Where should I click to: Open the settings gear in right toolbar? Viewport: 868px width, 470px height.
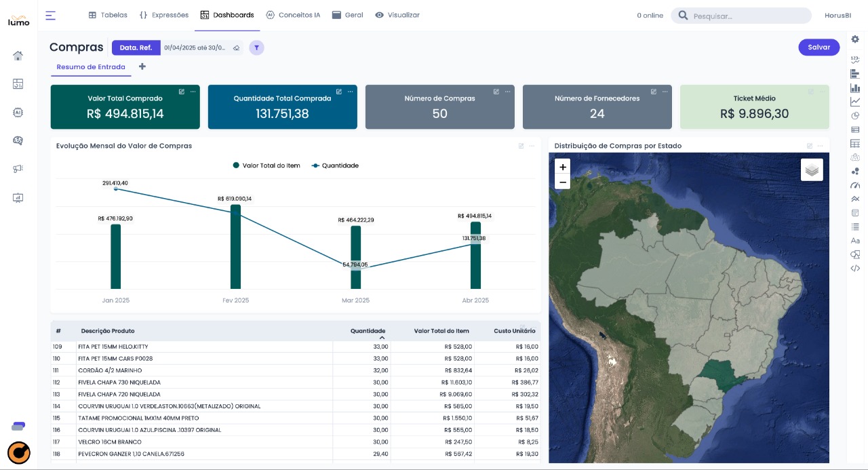tap(855, 39)
